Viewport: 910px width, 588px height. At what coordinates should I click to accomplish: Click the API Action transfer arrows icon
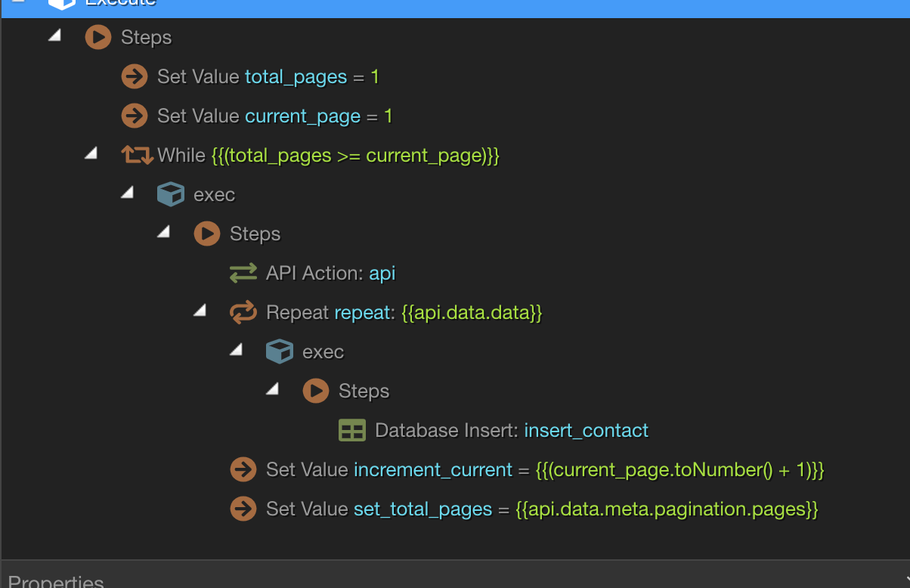click(x=243, y=273)
